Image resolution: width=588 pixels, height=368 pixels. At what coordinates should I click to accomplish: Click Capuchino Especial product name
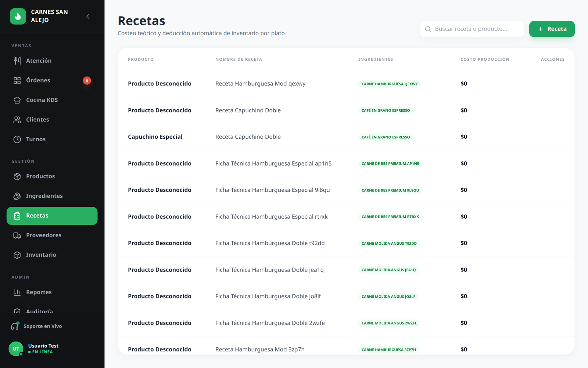(155, 137)
